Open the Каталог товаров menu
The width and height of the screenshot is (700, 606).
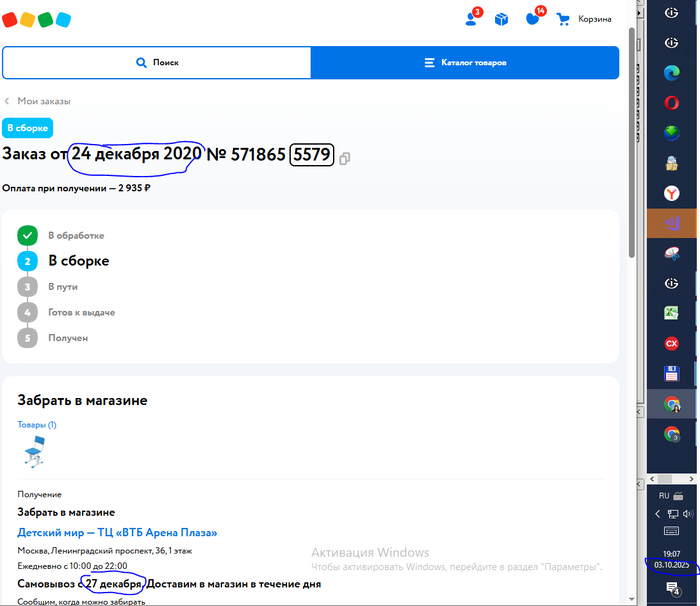coord(465,62)
